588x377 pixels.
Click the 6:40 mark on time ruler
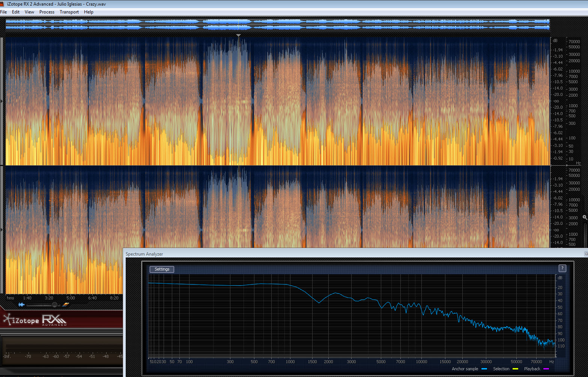(x=92, y=298)
